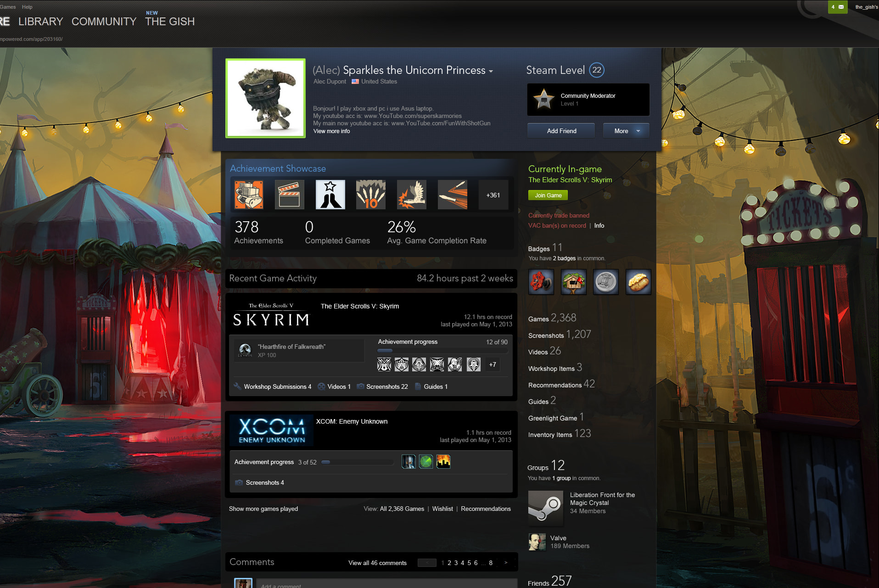Open the COMMUNITY menu
The width and height of the screenshot is (879, 588).
104,22
